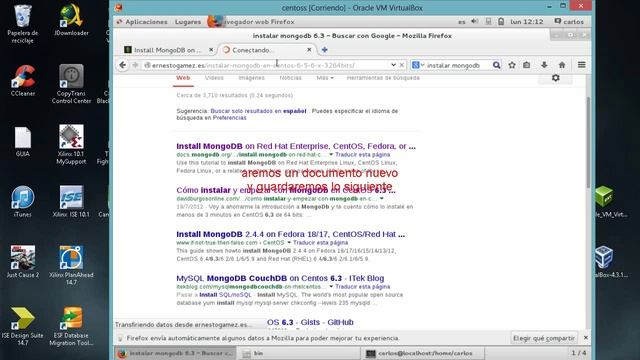Select the Web search tab
Viewport: 640px width, 360px height.
click(x=183, y=78)
